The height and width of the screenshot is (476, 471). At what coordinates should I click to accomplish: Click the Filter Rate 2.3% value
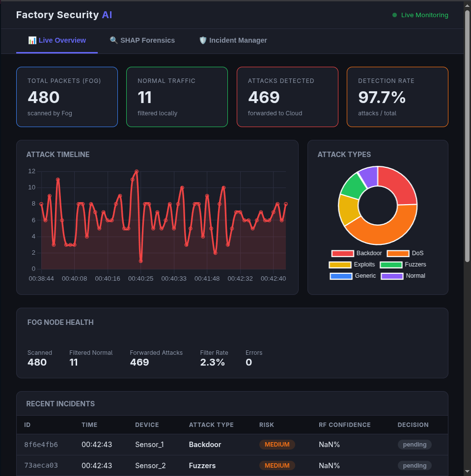(x=212, y=362)
